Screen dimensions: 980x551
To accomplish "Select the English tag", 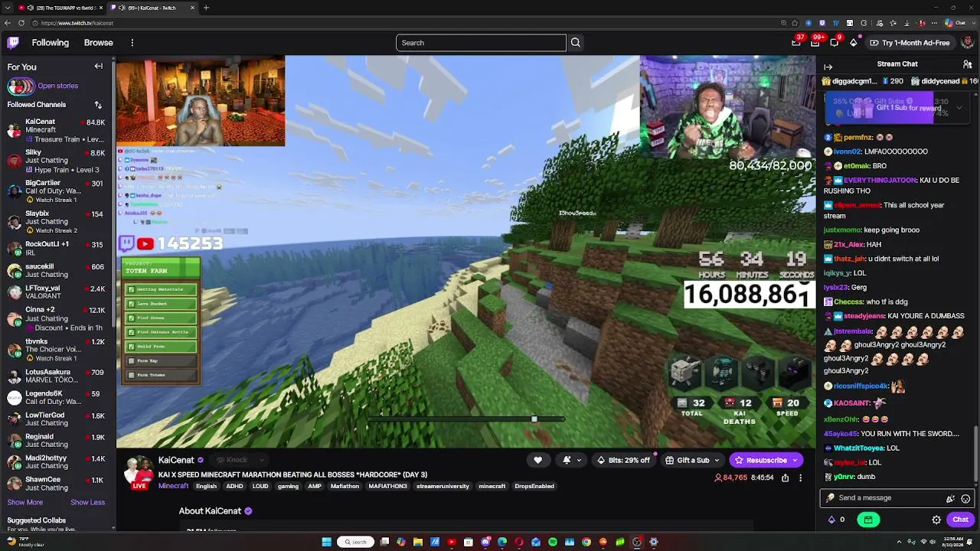I will click(x=206, y=486).
